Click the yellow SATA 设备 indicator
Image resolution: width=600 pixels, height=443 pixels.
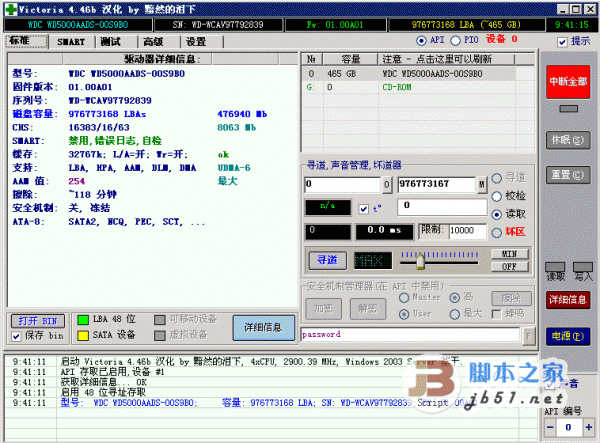pos(83,336)
